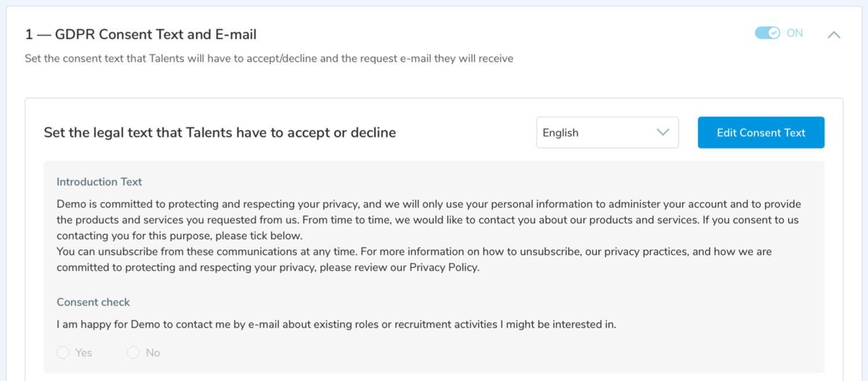Select the Yes radio button

[x=63, y=353]
